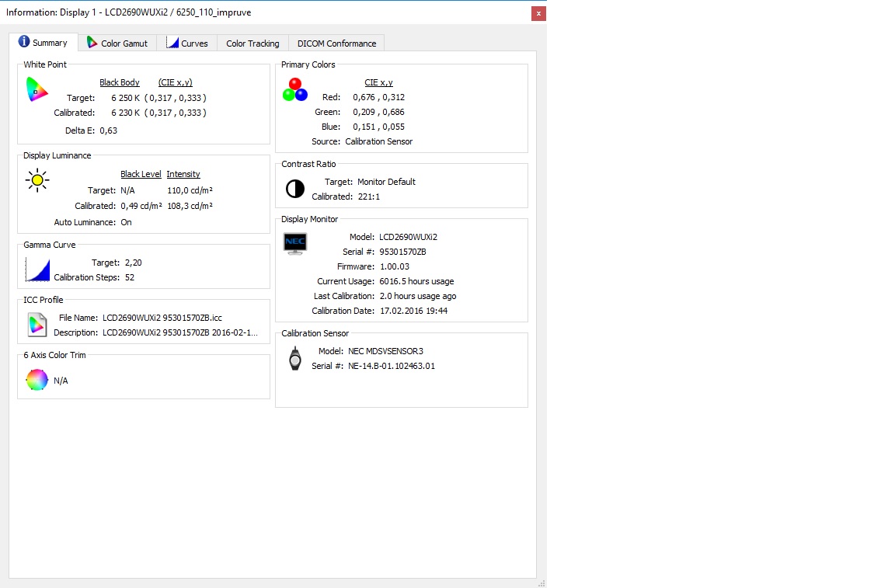Click the Calibration Date 17.02.2016 19:44
Image resolution: width=895 pixels, height=588 pixels.
(414, 311)
